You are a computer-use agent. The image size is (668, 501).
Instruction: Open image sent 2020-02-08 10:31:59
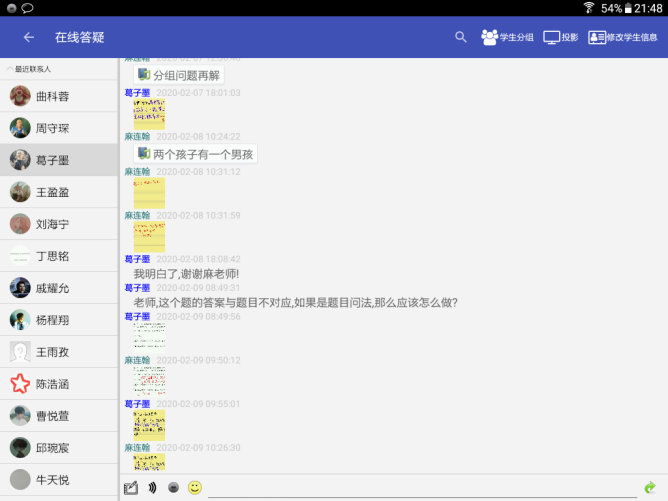(x=149, y=237)
